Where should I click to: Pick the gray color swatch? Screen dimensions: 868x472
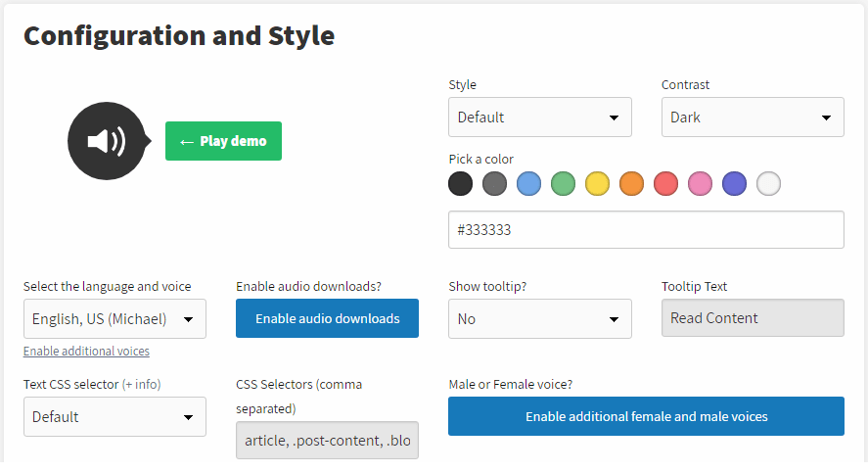click(494, 184)
